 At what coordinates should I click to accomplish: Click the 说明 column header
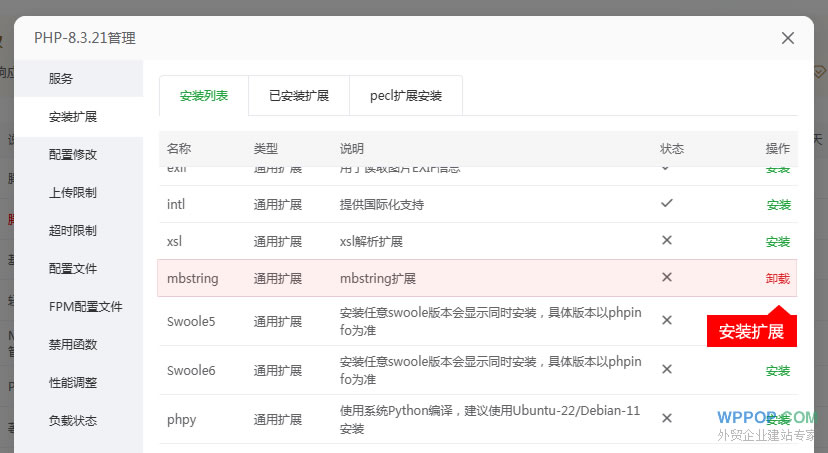tap(352, 148)
